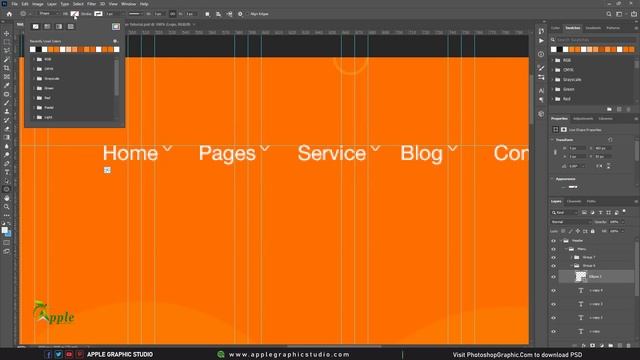Select the Move tool

tap(7, 33)
